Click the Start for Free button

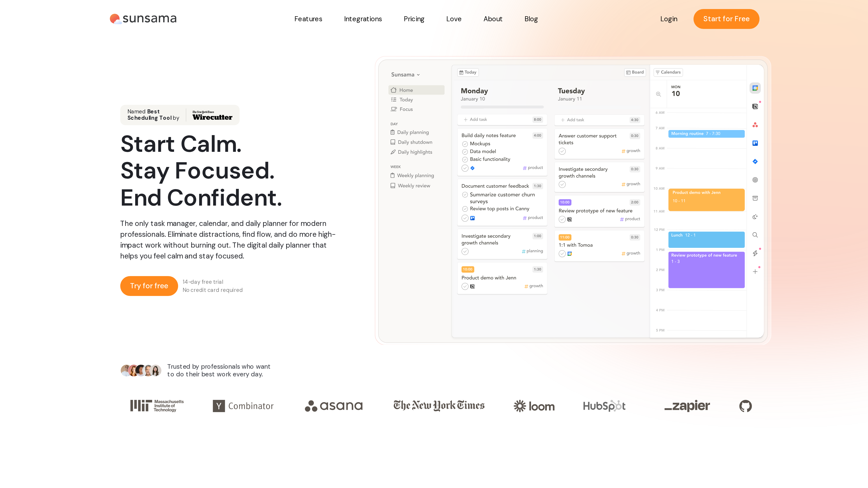click(726, 19)
